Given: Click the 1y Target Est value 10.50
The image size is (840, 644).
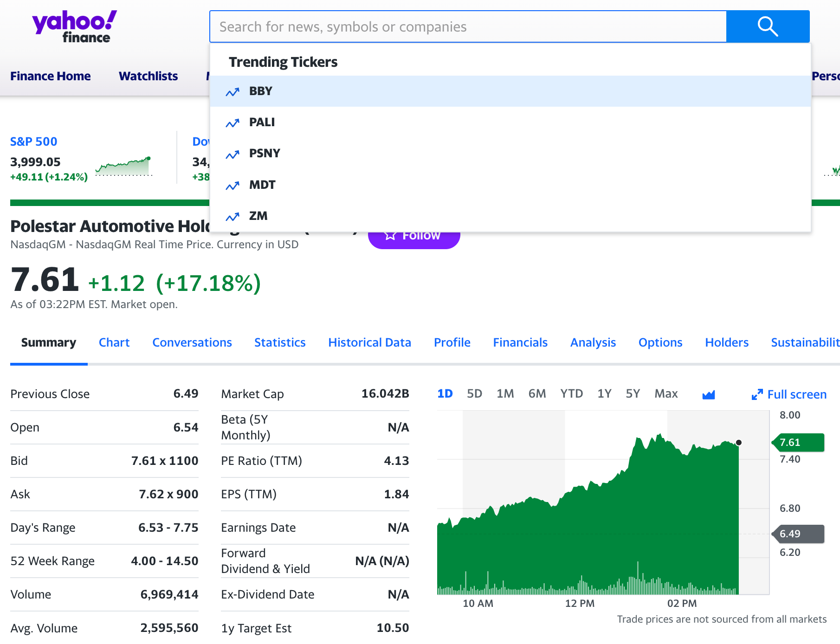Looking at the screenshot, I should pos(393,628).
